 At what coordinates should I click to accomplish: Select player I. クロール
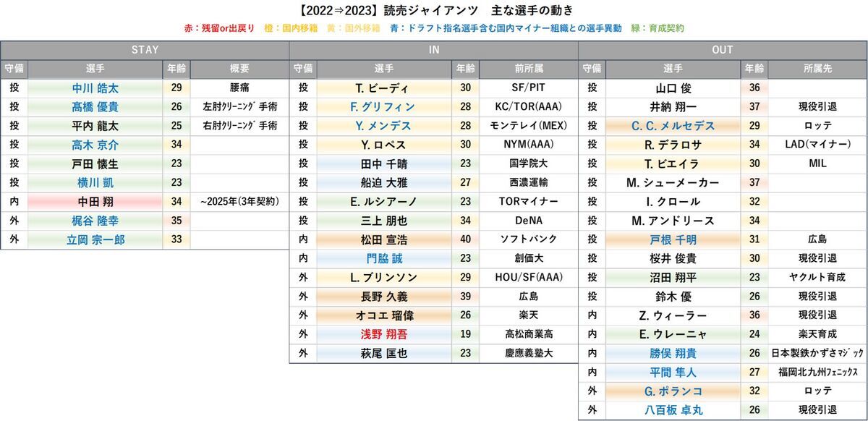673,202
